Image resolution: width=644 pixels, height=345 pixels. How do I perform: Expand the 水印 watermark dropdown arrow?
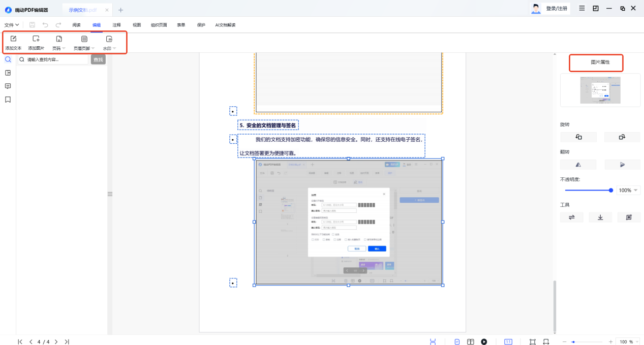pos(114,49)
